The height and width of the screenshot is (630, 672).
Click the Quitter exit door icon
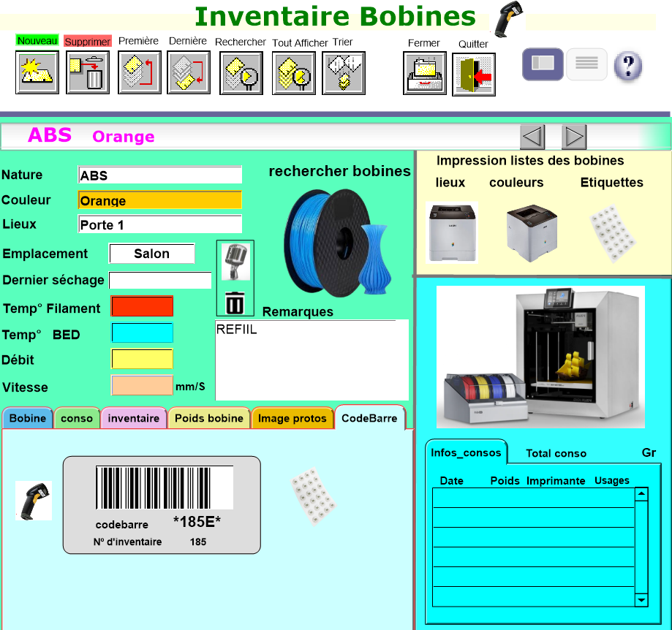tap(474, 74)
